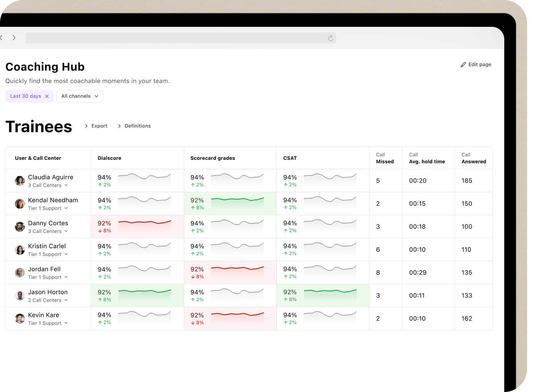Click the Edit page pencil icon
Image resolution: width=554 pixels, height=392 pixels.
tap(464, 64)
